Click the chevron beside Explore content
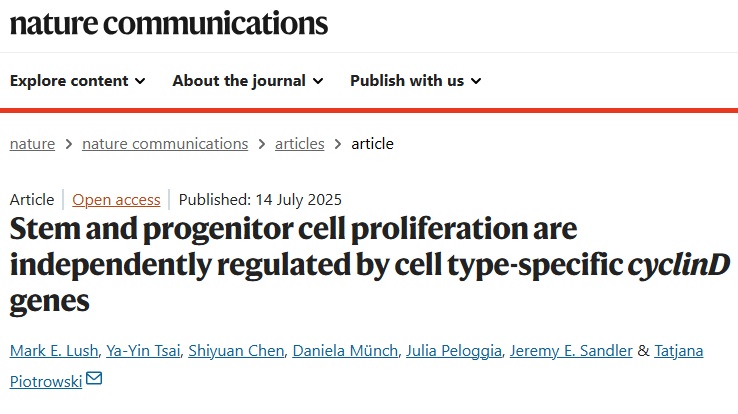 click(140, 81)
